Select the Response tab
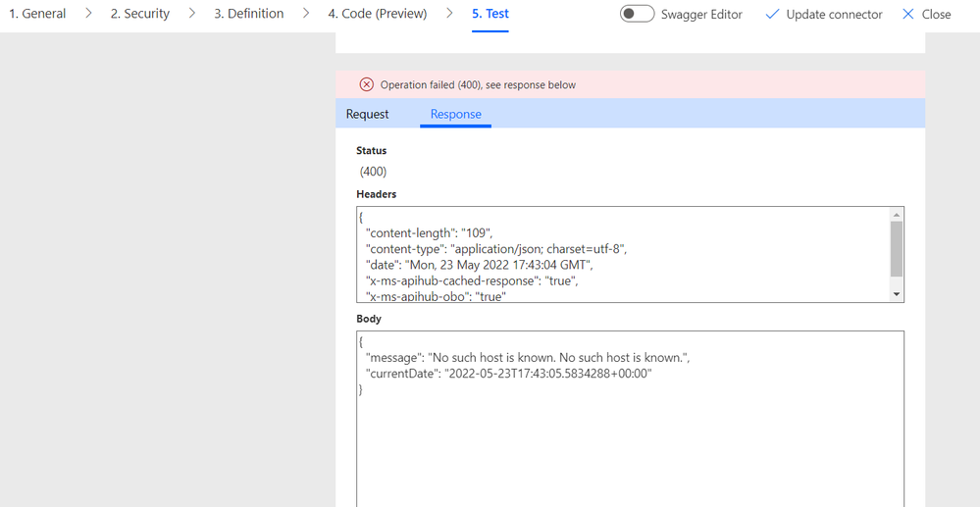This screenshot has height=507, width=980. pos(456,114)
